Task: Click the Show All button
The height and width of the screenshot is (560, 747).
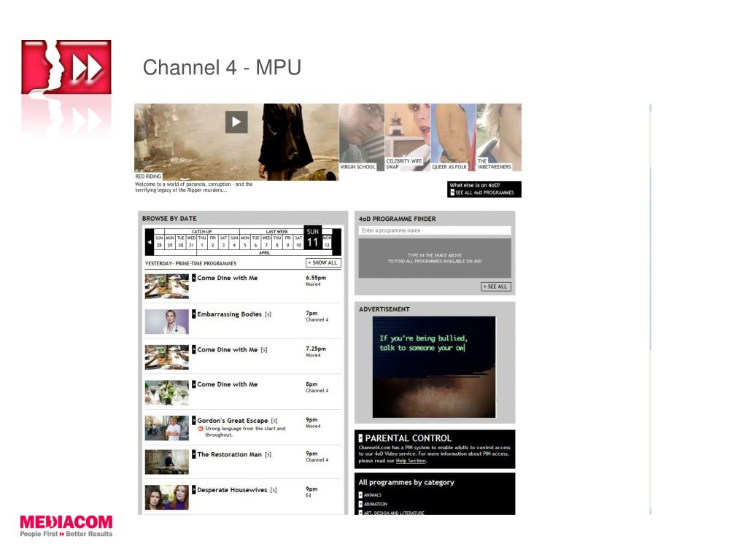Action: coord(323,262)
